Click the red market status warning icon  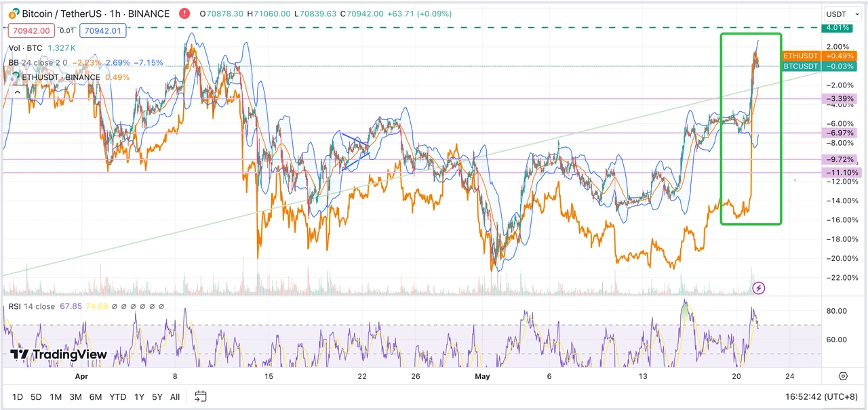(184, 14)
